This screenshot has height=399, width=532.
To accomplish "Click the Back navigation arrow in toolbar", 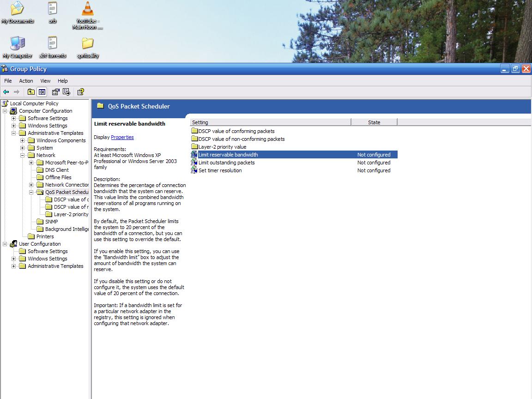I will click(7, 92).
